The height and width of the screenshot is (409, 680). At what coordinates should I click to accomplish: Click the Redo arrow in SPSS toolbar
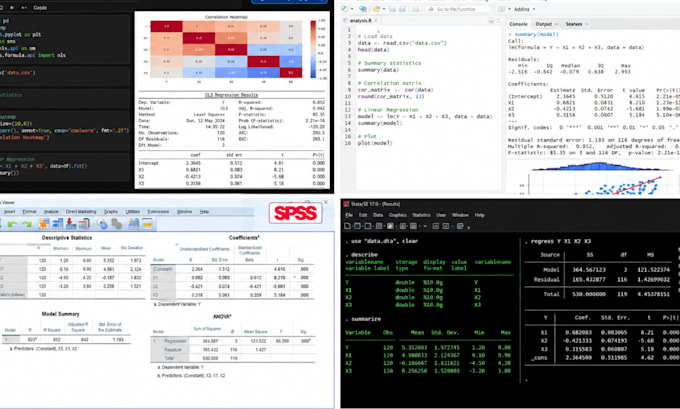click(27, 224)
